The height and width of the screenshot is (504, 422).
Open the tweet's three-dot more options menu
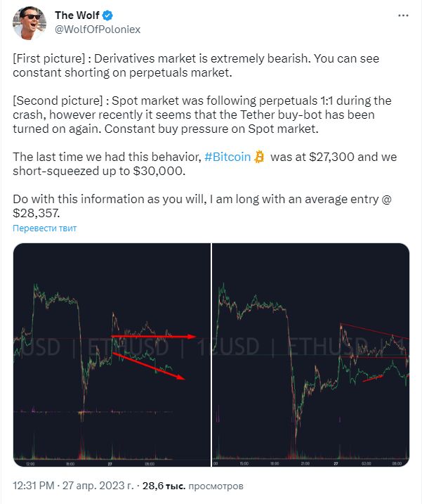(402, 15)
